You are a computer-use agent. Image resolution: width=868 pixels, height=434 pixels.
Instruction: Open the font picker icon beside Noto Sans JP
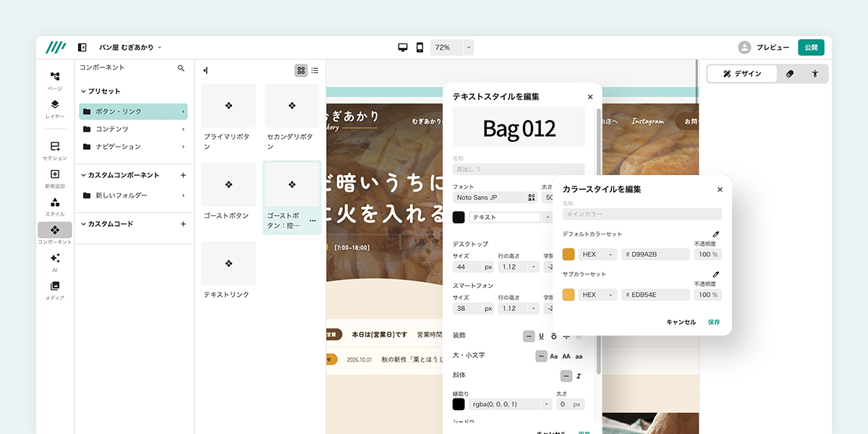(532, 197)
